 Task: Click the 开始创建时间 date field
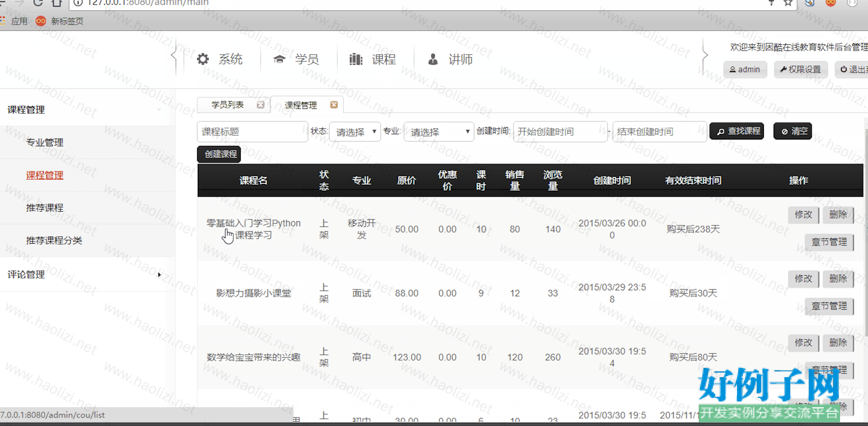560,132
